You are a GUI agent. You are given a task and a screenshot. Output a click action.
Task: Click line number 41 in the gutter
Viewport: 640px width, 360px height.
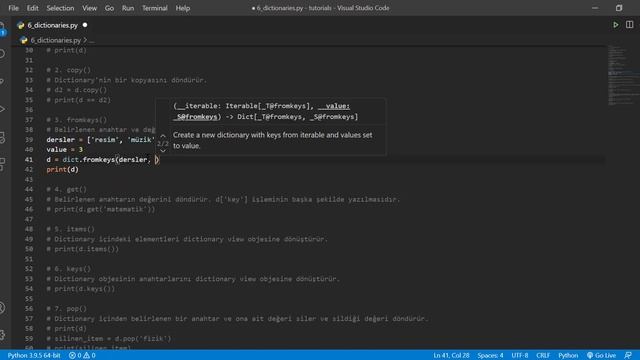[29, 160]
